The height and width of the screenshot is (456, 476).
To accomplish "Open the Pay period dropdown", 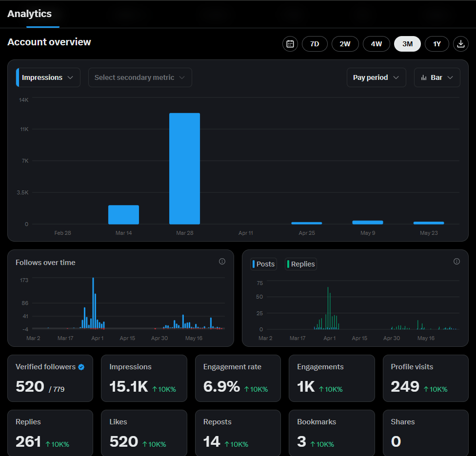I will 377,77.
